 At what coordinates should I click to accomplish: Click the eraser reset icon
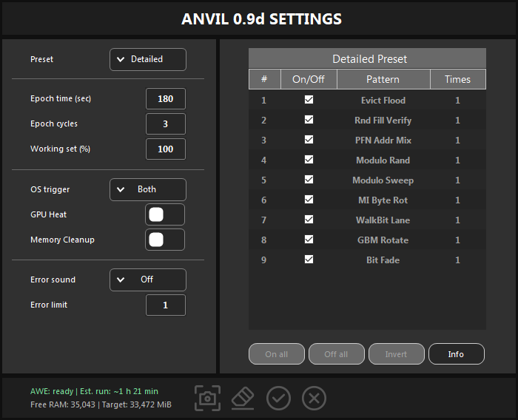pyautogui.click(x=243, y=399)
